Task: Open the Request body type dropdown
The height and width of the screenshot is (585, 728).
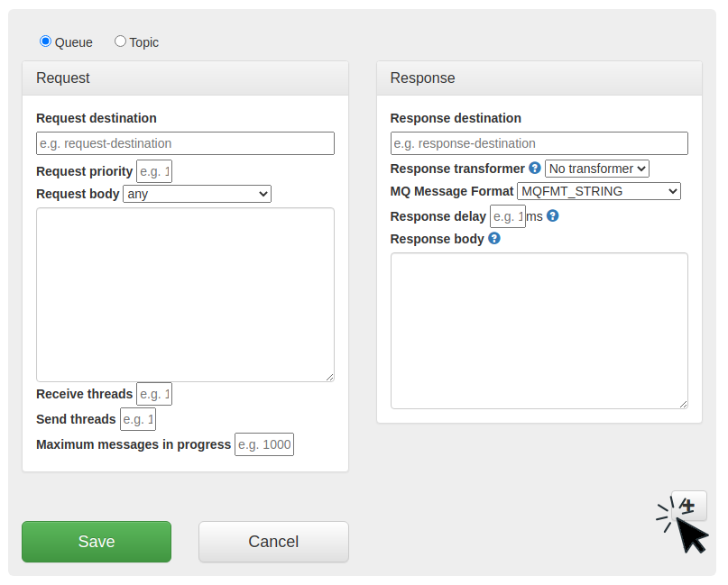Action: click(197, 194)
